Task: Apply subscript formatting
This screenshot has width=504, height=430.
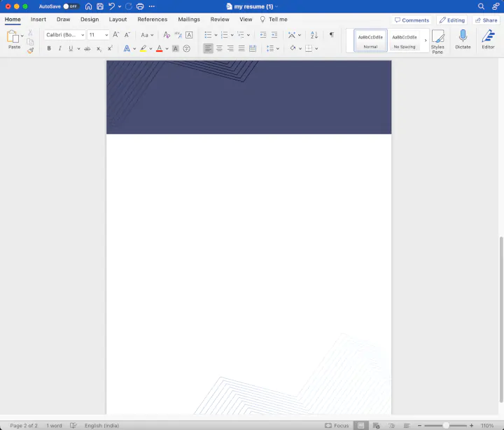Action: click(x=99, y=49)
